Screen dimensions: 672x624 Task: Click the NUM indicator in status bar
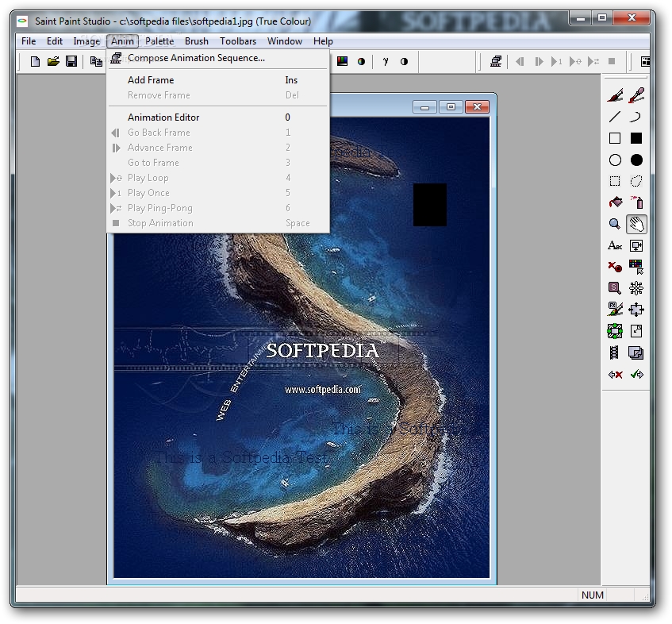[593, 595]
